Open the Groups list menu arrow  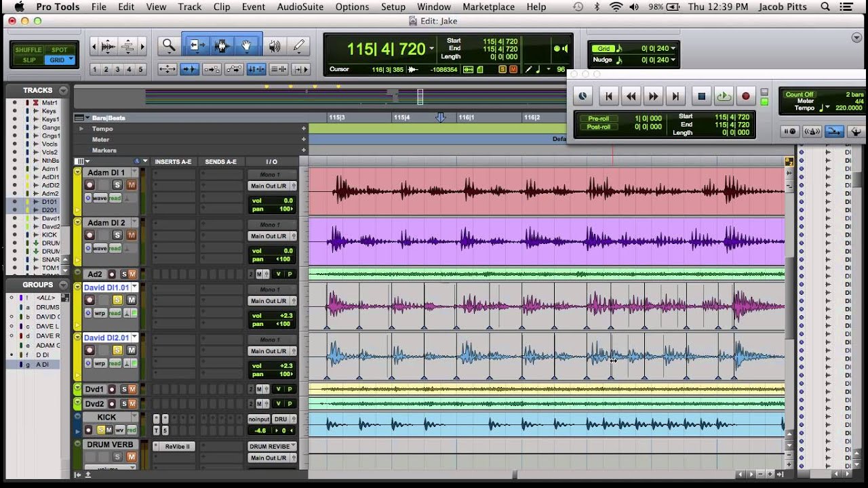click(63, 285)
